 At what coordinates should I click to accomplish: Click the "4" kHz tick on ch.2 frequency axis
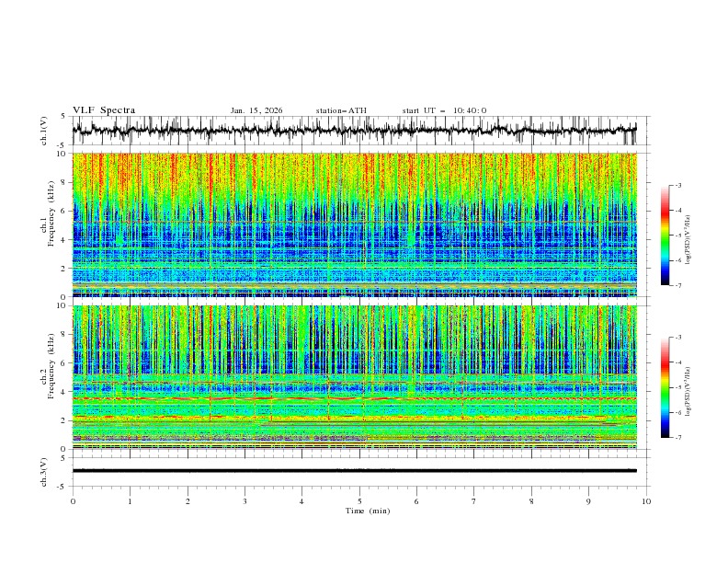coord(65,392)
